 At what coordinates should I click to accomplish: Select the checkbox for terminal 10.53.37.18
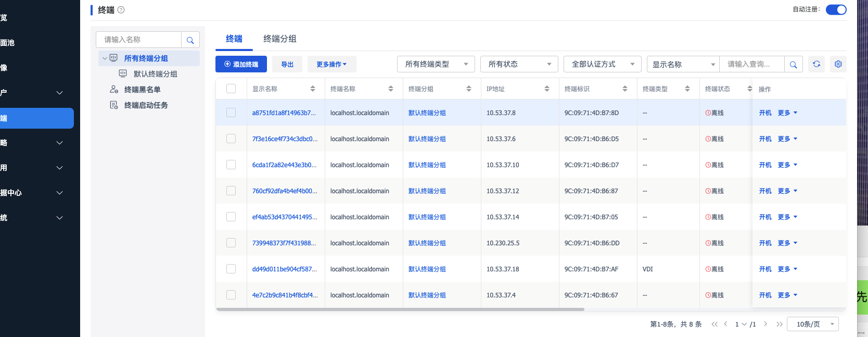(231, 269)
